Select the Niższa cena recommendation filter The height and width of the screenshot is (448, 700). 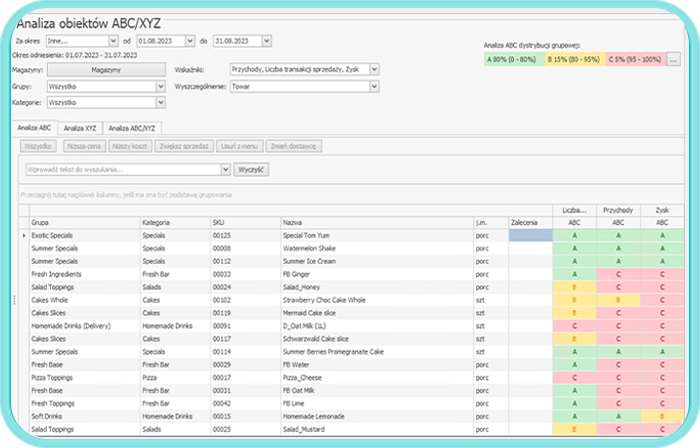pyautogui.click(x=83, y=146)
